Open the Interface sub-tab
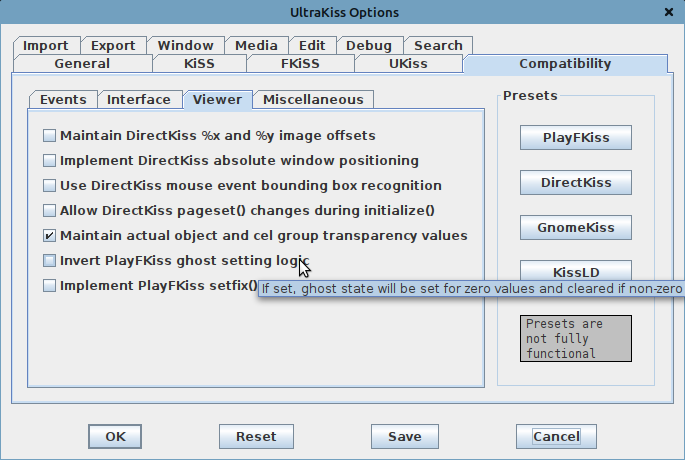The height and width of the screenshot is (460, 685). point(139,99)
